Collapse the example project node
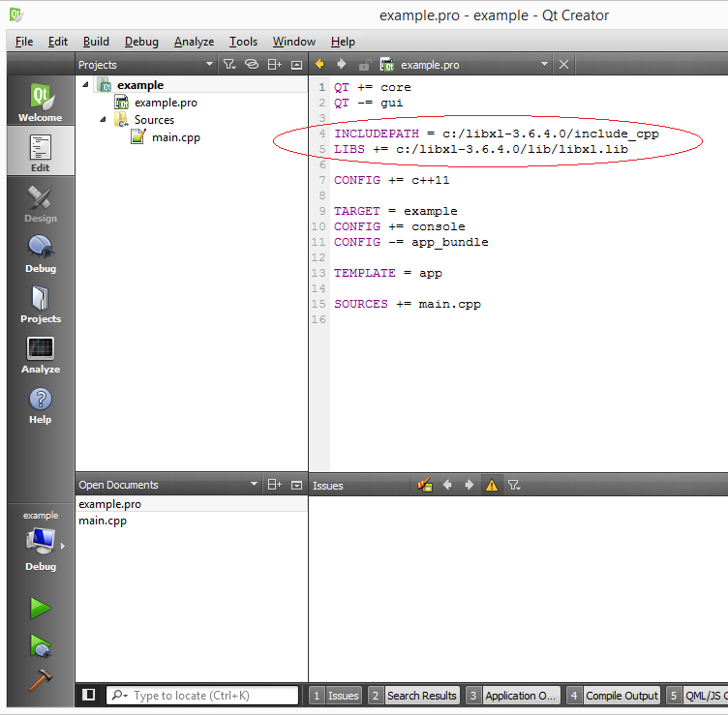The height and width of the screenshot is (715, 728). click(85, 84)
